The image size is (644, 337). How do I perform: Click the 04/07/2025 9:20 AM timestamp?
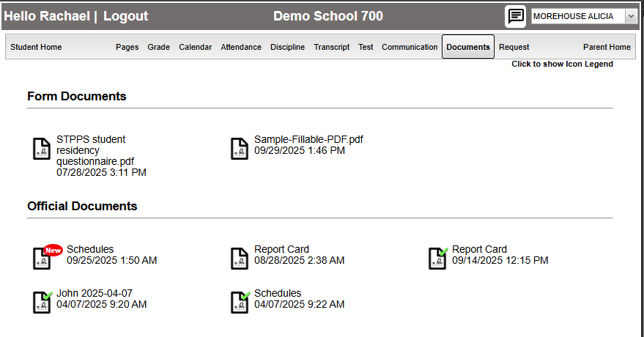pyautogui.click(x=101, y=304)
